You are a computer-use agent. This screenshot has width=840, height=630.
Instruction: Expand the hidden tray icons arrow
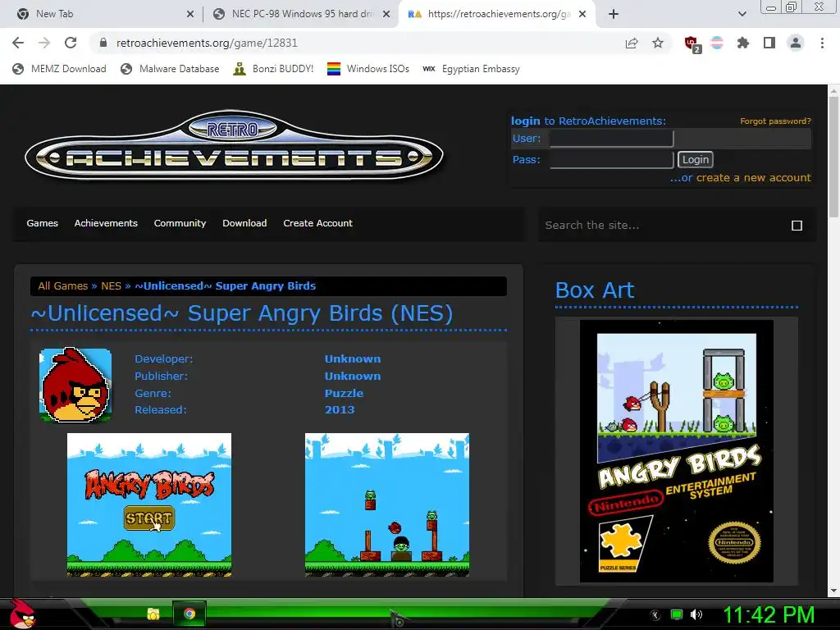655,614
